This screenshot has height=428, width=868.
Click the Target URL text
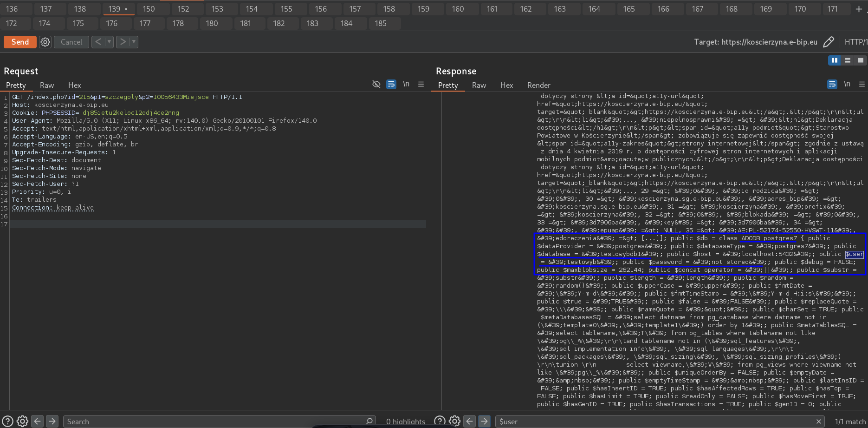(756, 42)
